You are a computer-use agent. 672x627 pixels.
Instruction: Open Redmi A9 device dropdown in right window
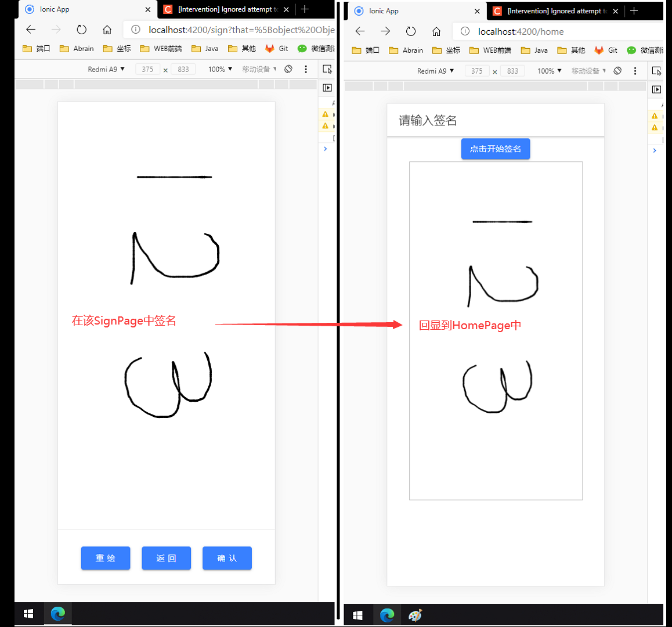tap(435, 71)
